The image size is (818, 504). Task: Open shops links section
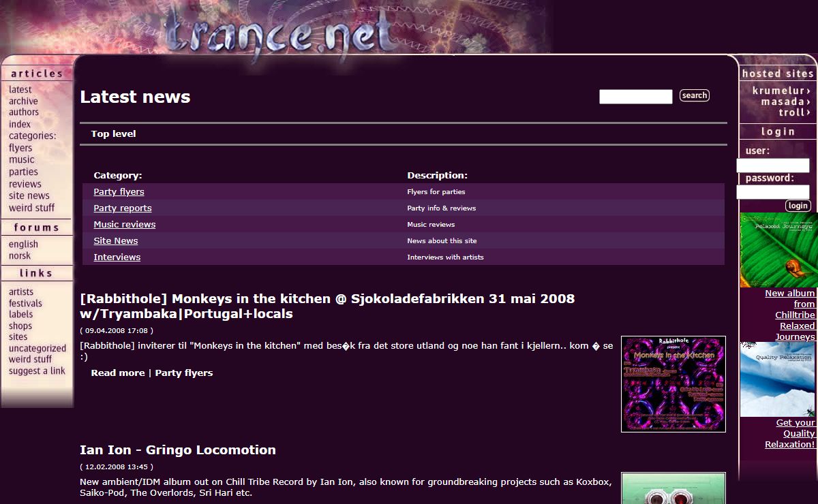click(x=20, y=326)
